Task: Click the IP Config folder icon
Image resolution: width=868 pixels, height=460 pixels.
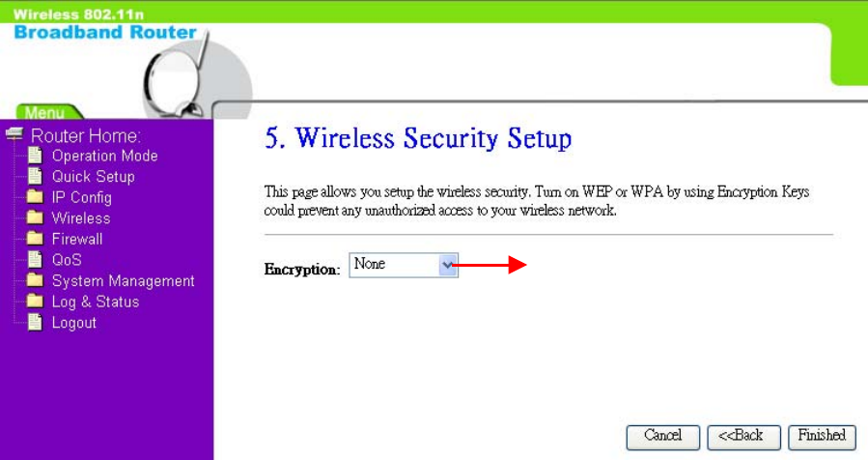Action: 35,197
